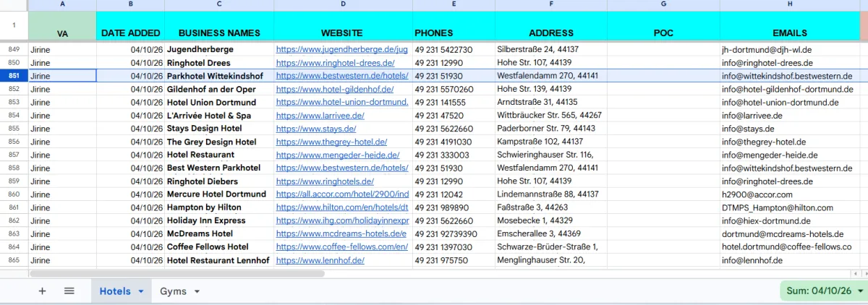Viewport: 868px width, 305px height.
Task: Open the coffee-fellows.com website link
Action: click(342, 247)
